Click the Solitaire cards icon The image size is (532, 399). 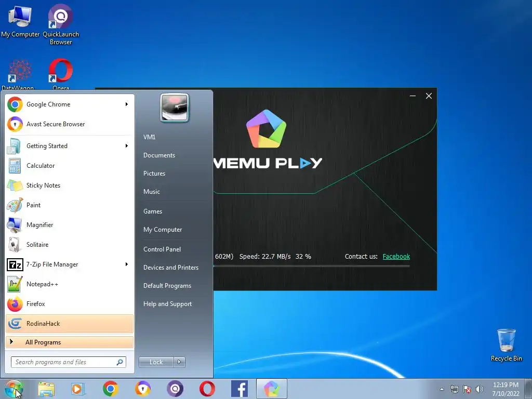click(x=15, y=245)
